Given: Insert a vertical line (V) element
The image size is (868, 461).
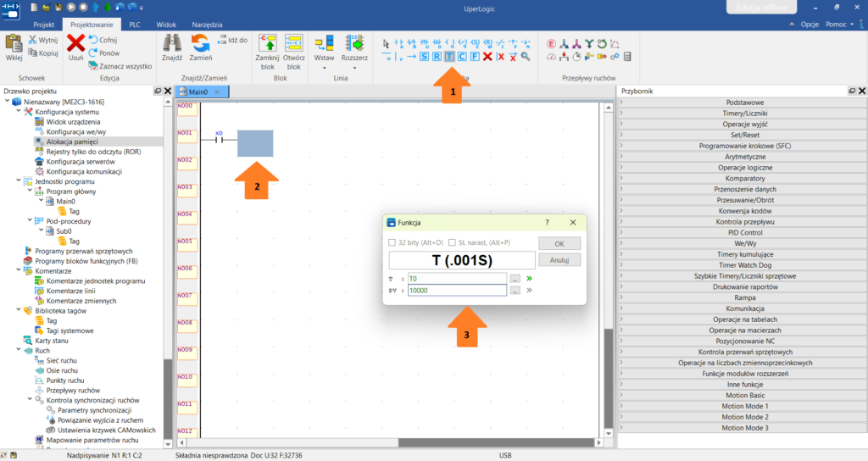Looking at the screenshot, I should pos(398,57).
